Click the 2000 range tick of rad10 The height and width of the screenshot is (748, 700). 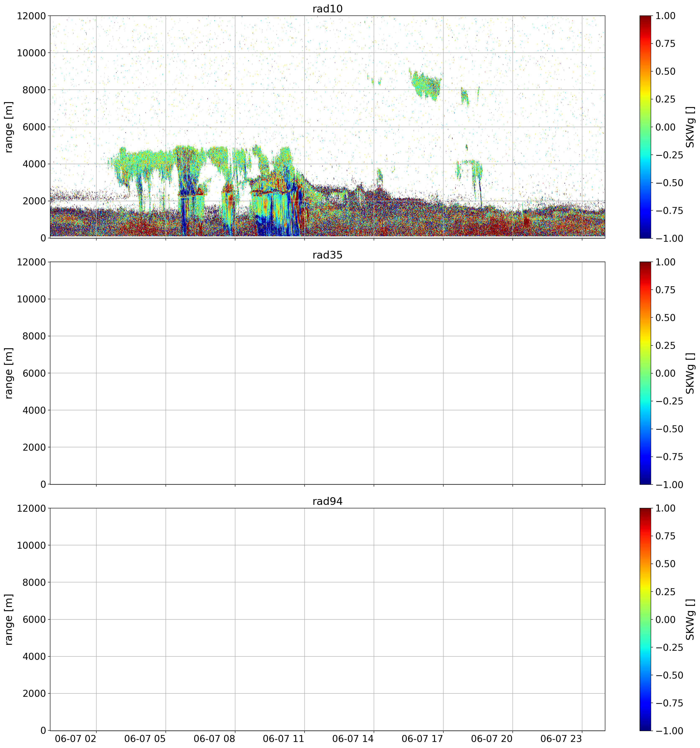pos(34,201)
